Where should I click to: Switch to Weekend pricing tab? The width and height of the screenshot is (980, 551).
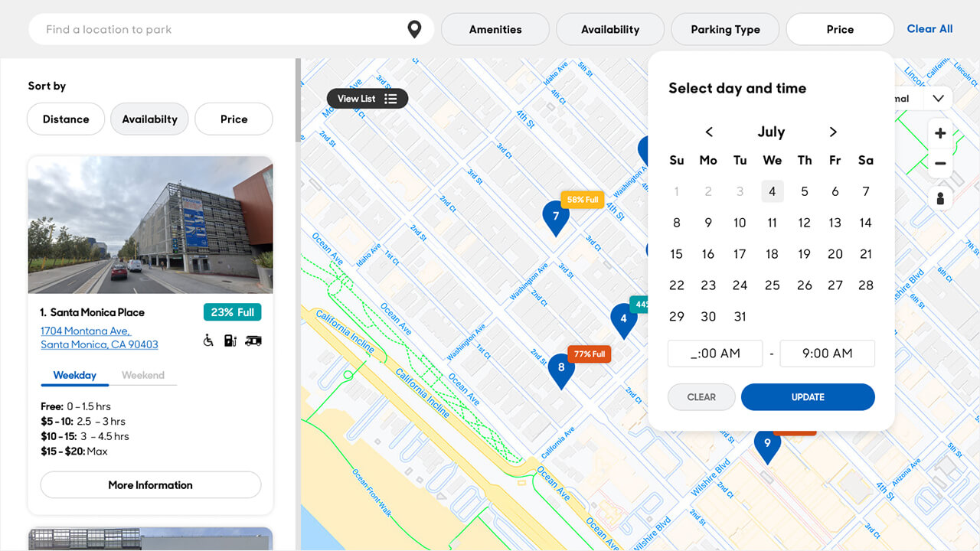click(x=143, y=375)
